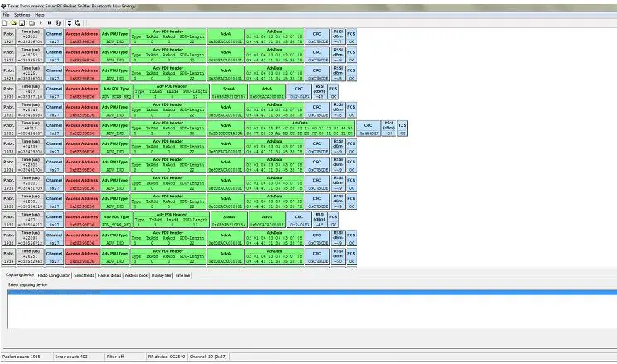Click the AdvData field of packet 1935
Image resolution: width=617 pixels, height=364 pixels.
(274, 182)
